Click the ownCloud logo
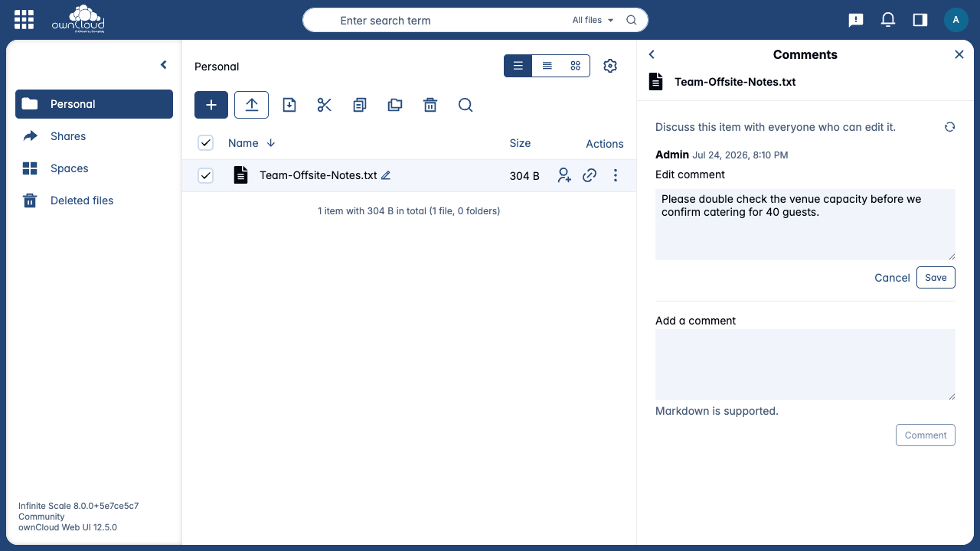This screenshot has width=980, height=551. coord(78,20)
